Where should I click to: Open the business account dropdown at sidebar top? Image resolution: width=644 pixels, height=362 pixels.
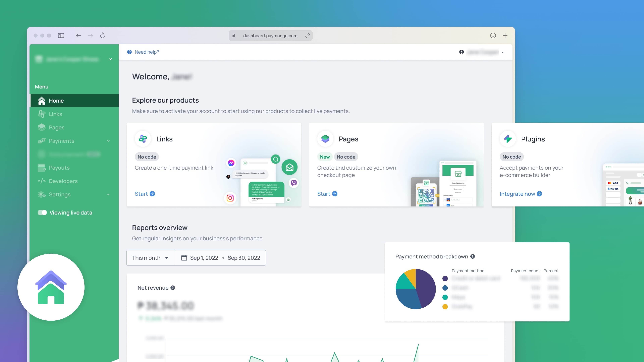[111, 59]
